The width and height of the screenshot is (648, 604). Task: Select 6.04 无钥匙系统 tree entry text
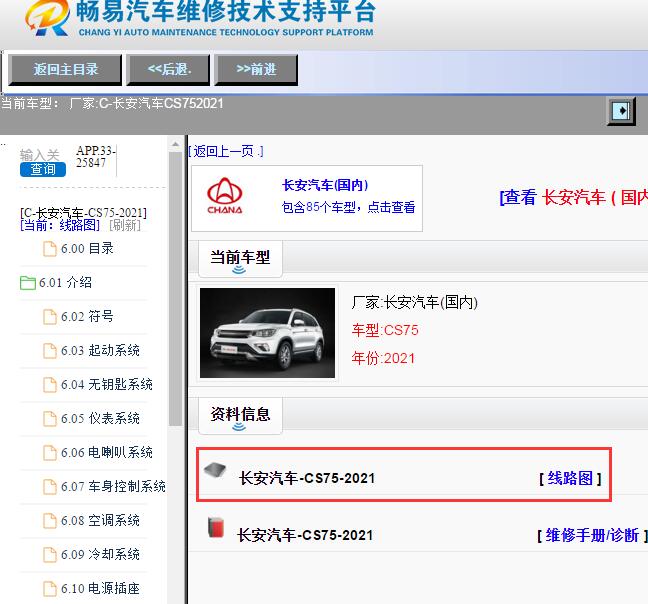[107, 384]
